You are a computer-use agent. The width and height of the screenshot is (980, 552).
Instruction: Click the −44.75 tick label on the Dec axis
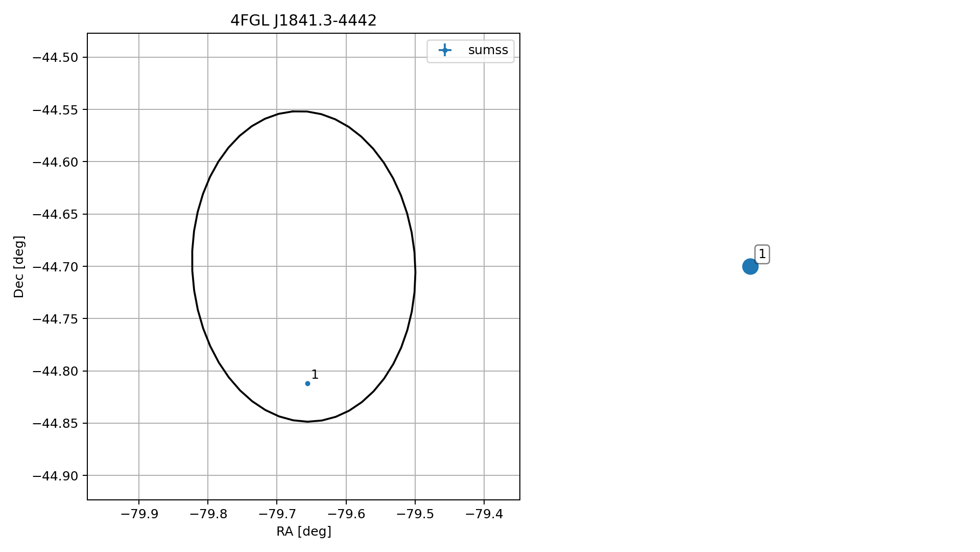(x=55, y=319)
